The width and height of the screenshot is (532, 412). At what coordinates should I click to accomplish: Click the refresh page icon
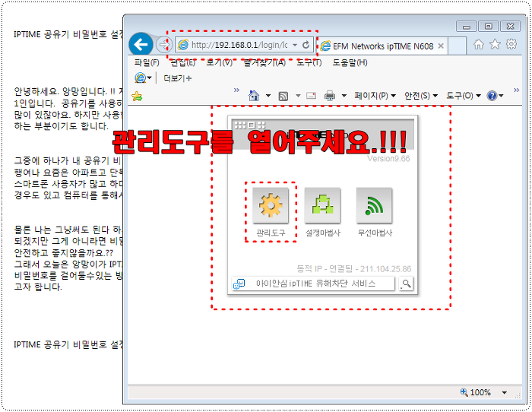pyautogui.click(x=306, y=45)
